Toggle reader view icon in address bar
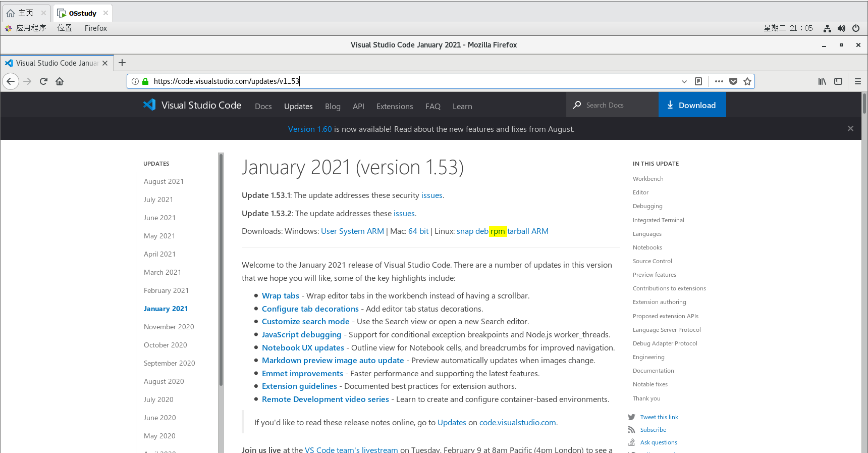This screenshot has width=868, height=453. click(698, 81)
